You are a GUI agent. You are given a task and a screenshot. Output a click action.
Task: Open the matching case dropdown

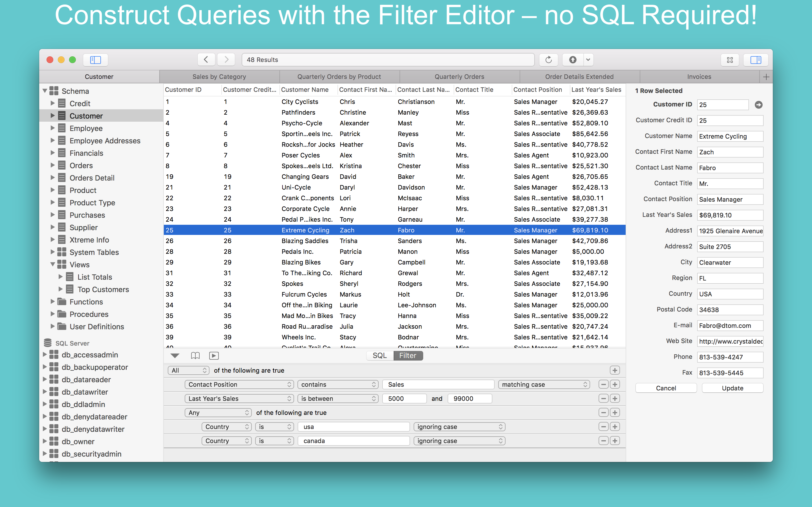pyautogui.click(x=544, y=384)
